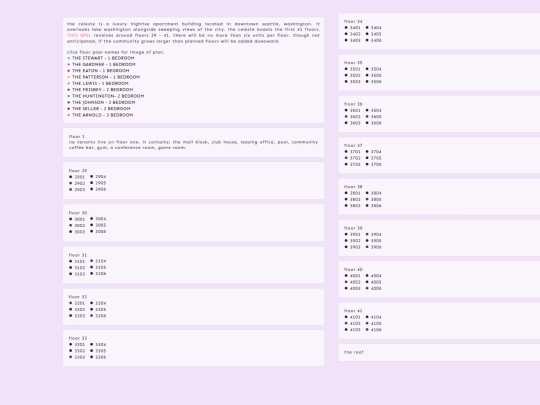
Task: Select unit 4106 on floor 41
Action: 376,330
